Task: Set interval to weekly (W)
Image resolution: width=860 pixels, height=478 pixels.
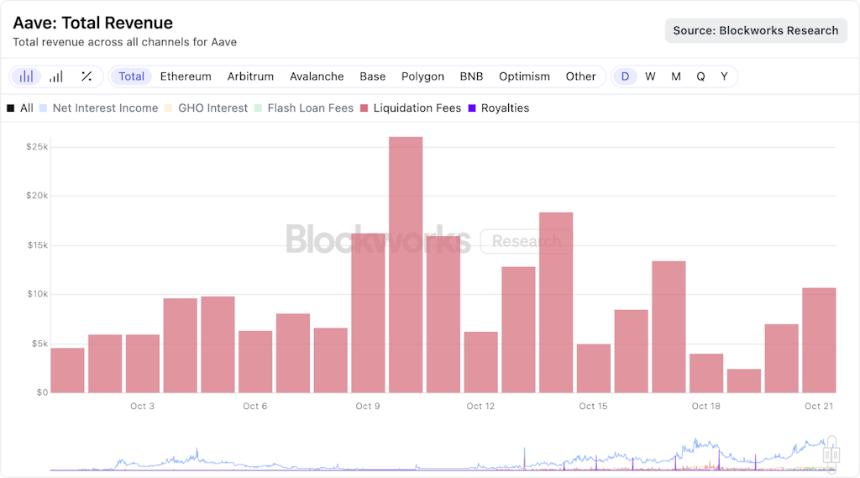Action: [x=650, y=76]
